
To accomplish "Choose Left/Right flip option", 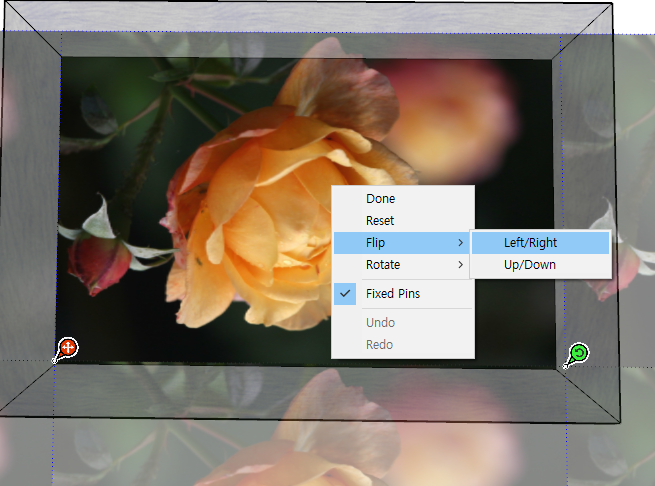I will coord(541,243).
